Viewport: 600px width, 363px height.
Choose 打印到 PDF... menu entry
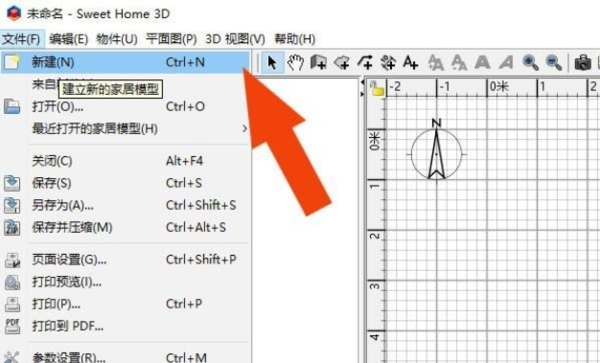click(125, 326)
